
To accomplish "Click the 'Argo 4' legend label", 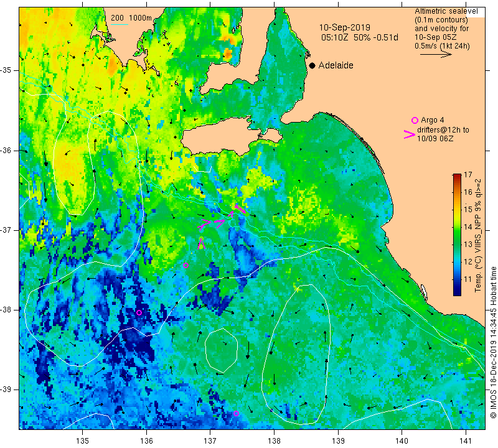I will tap(432, 120).
